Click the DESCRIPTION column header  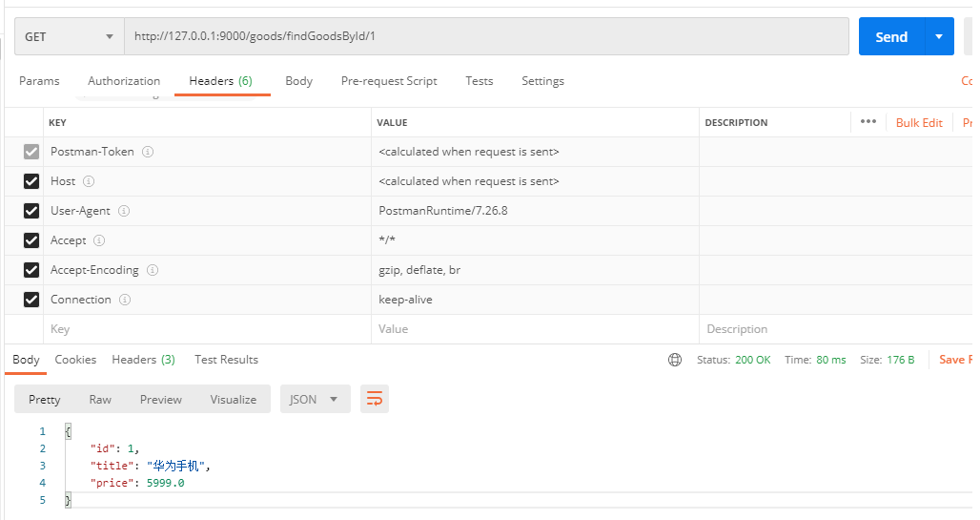point(736,123)
